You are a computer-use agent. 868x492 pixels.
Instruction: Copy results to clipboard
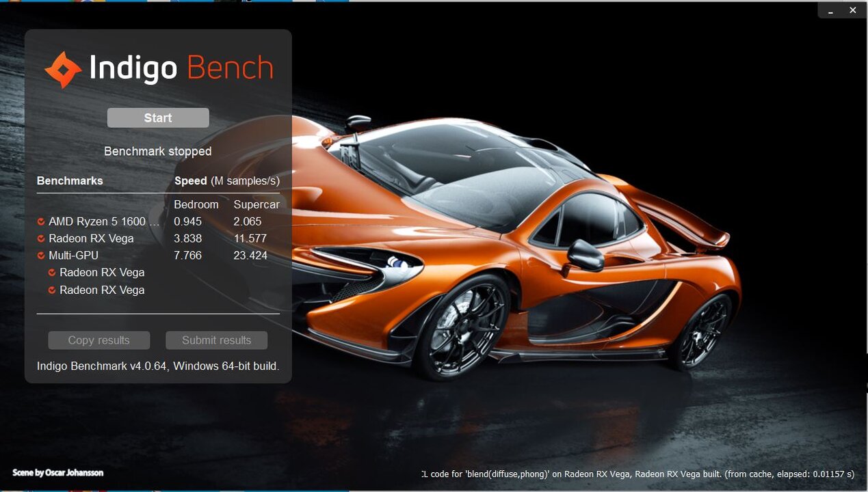pos(98,340)
